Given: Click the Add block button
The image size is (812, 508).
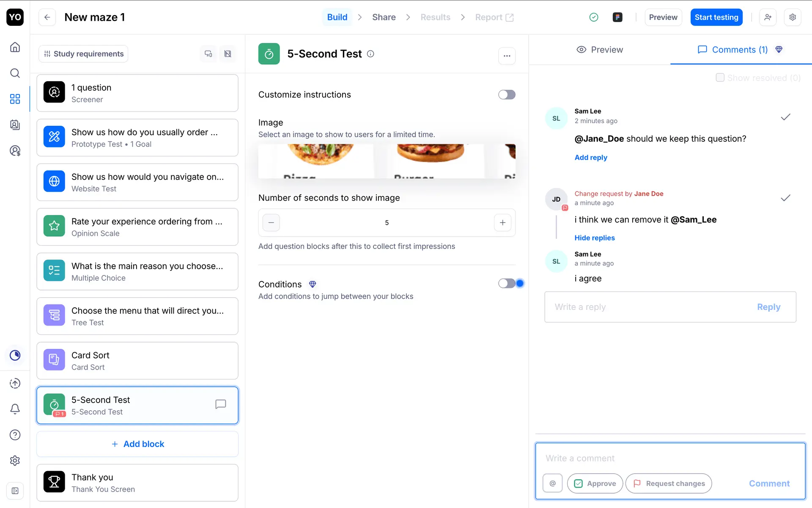Looking at the screenshot, I should pos(137,444).
